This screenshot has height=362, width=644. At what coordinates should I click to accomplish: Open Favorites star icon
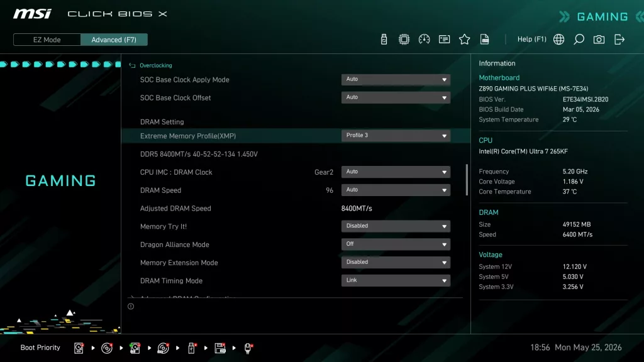pyautogui.click(x=465, y=40)
